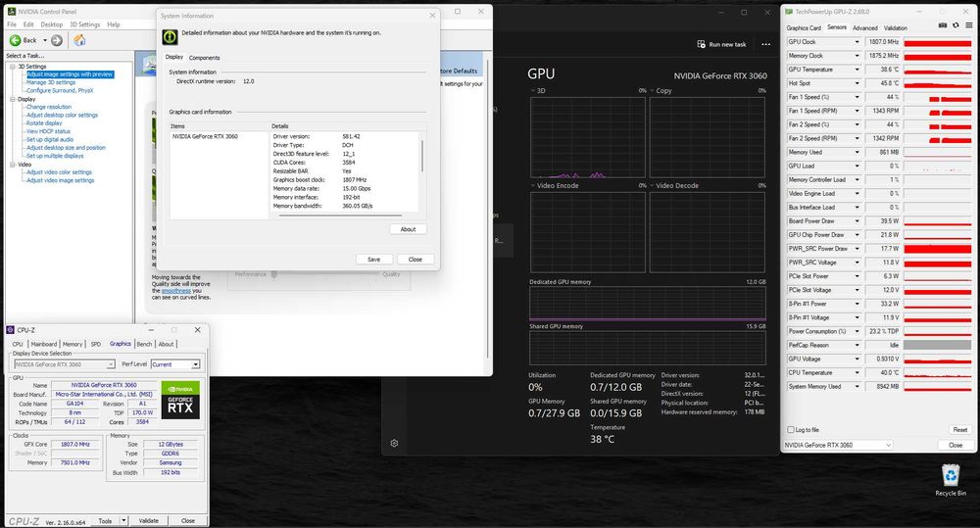Screen dimensions: 980x528
Task: Open the Memory Used sensor dropdown
Action: pyautogui.click(x=857, y=152)
